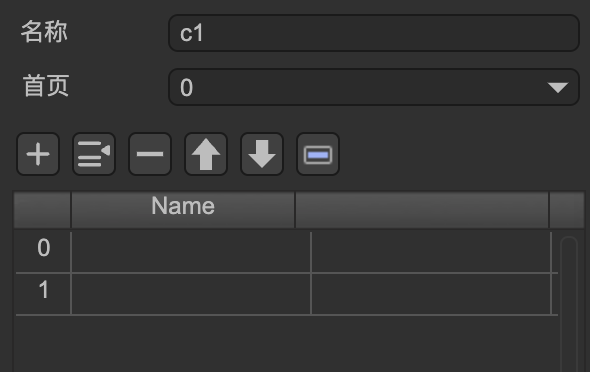Screen dimensions: 590x372
Task: Click the second column cell in row 1
Action: (x=431, y=294)
